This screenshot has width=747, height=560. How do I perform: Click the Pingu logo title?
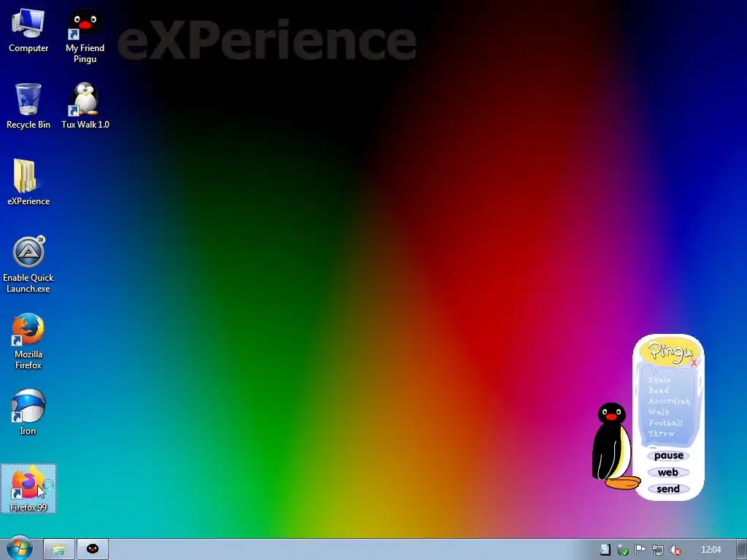pyautogui.click(x=670, y=351)
